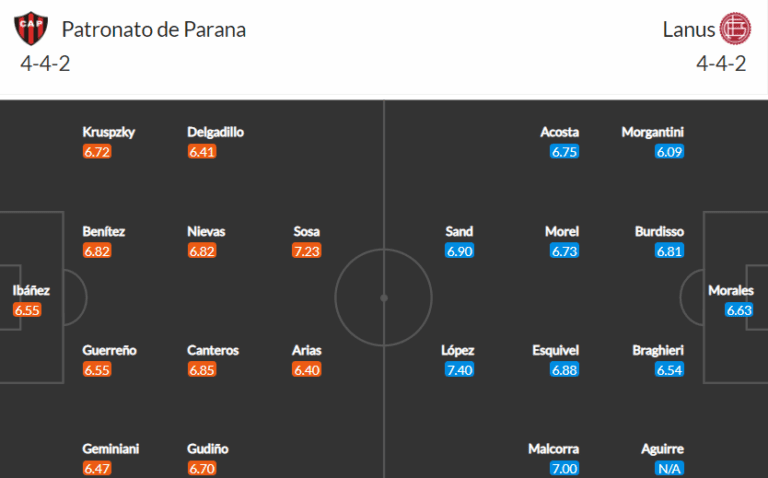Select Sosa's 7.23 rating badge
Screen dimensions: 768x478
307,251
